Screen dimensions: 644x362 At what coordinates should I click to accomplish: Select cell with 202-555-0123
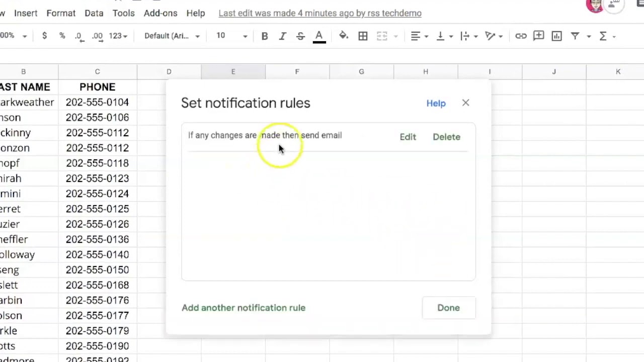[98, 178]
